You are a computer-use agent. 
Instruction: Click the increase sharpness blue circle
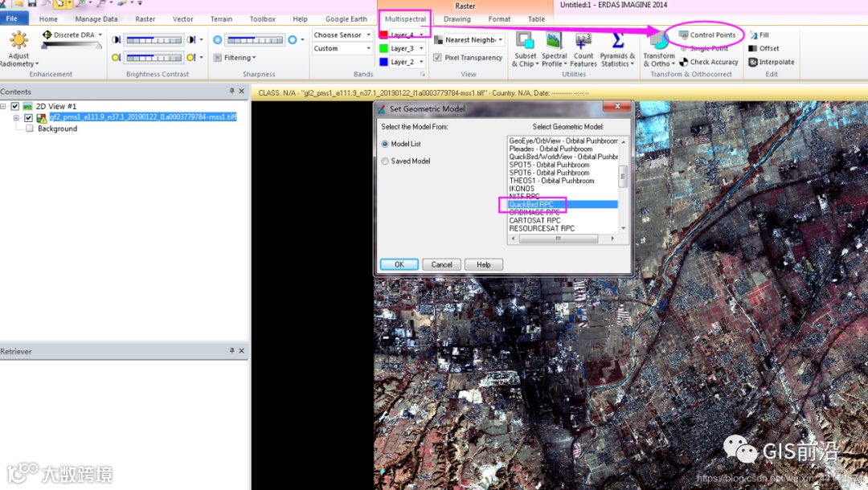tap(293, 40)
